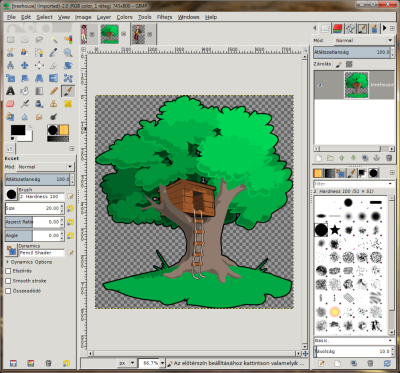The height and width of the screenshot is (373, 400).
Task: Activate the Scissors Select tool
Action: tap(11, 53)
